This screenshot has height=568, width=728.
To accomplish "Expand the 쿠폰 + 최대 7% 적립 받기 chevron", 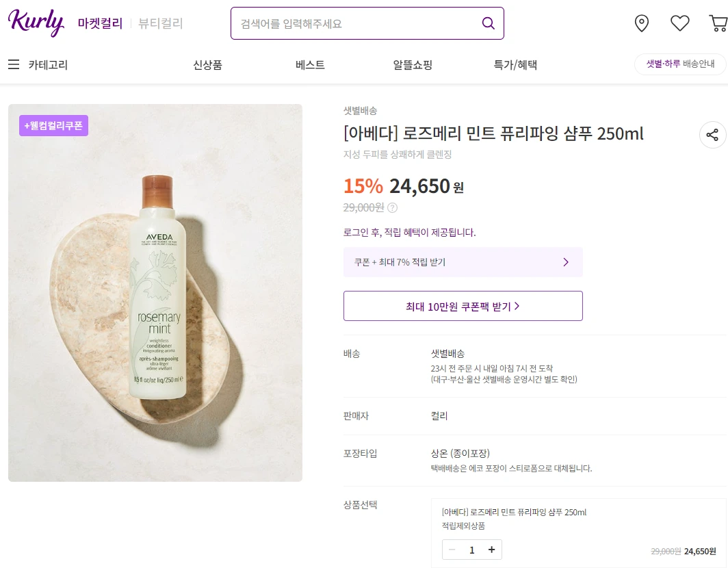I will point(565,262).
